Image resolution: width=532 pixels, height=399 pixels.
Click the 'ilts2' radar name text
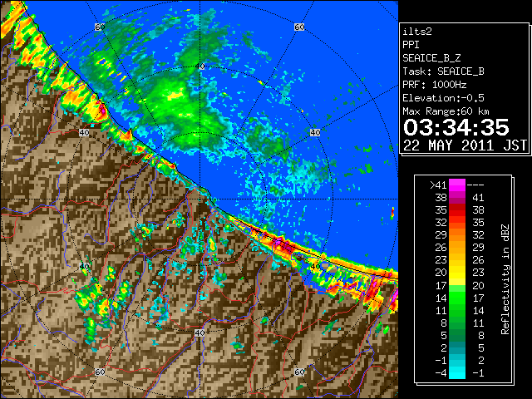[x=417, y=32]
